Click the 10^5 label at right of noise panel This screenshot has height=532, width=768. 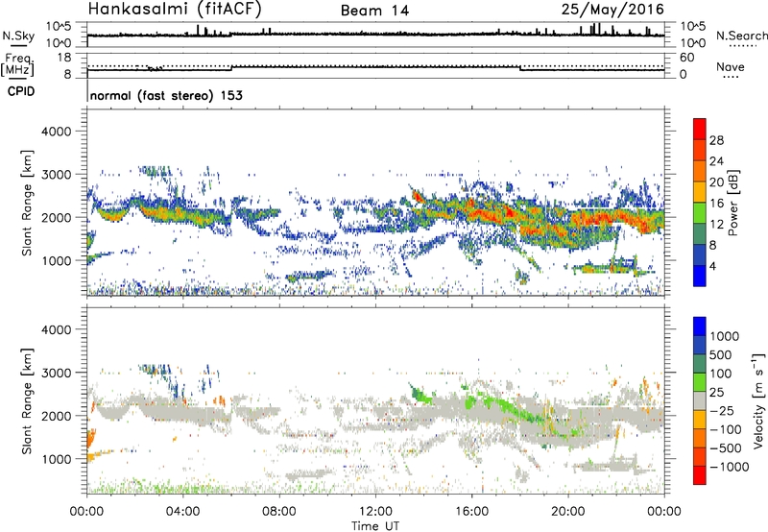pyautogui.click(x=692, y=26)
